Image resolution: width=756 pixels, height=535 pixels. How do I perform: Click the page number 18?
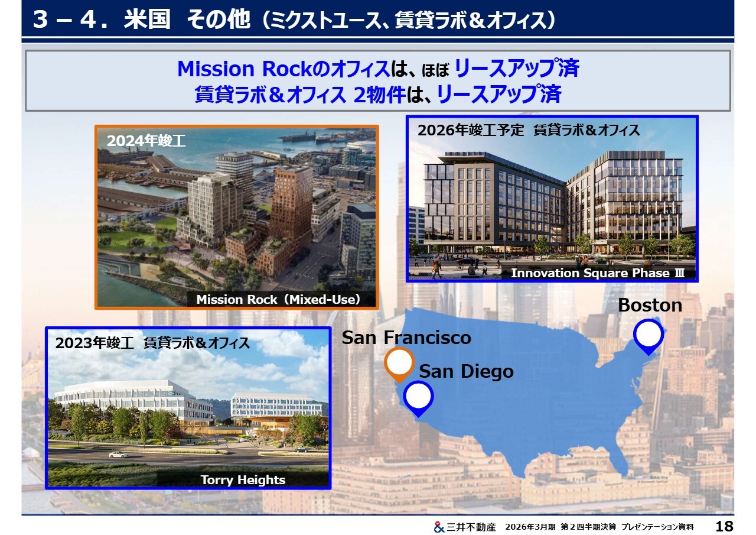[724, 526]
